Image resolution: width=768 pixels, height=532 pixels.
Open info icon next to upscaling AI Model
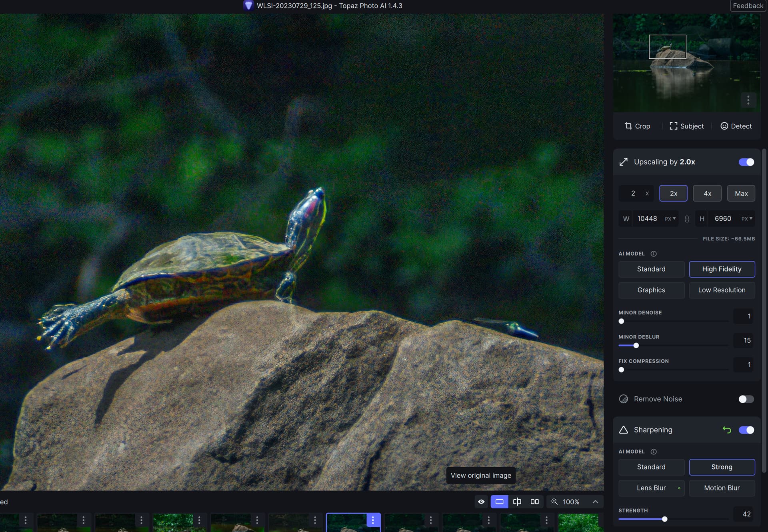654,254
